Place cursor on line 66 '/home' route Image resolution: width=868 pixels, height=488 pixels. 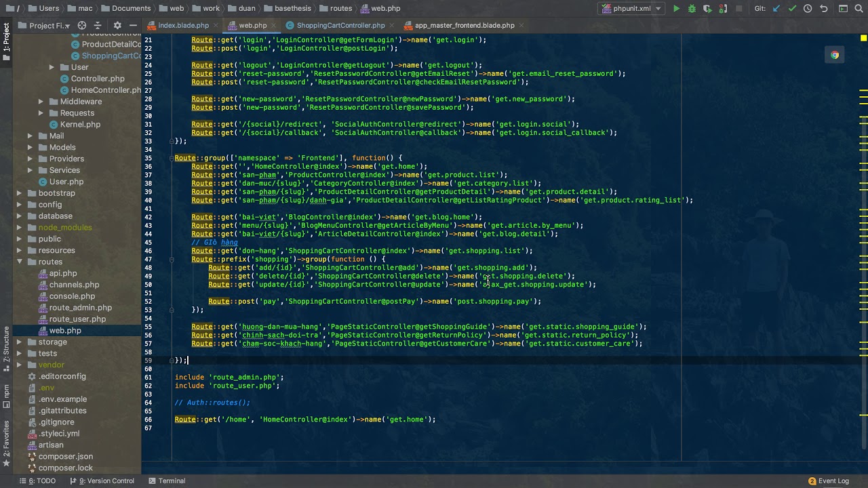pos(305,420)
